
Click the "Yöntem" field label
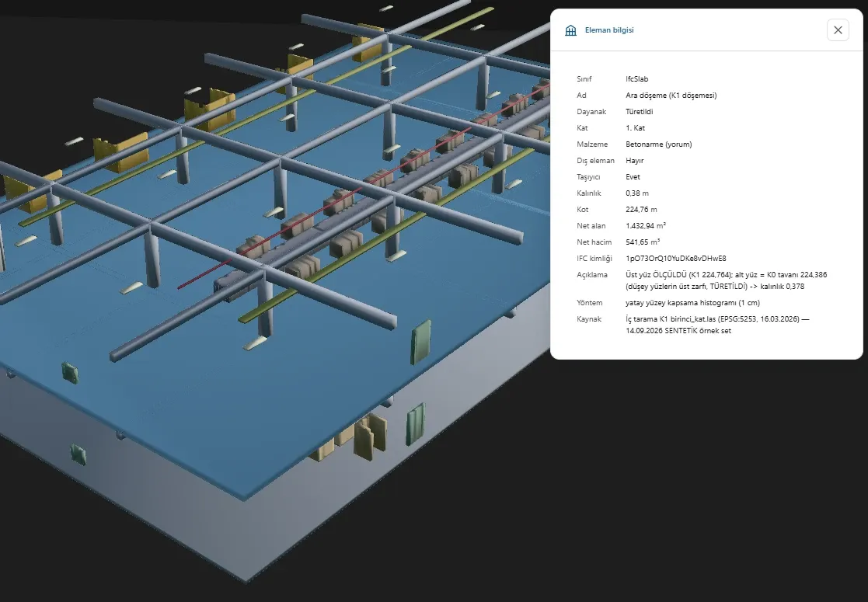coord(590,303)
